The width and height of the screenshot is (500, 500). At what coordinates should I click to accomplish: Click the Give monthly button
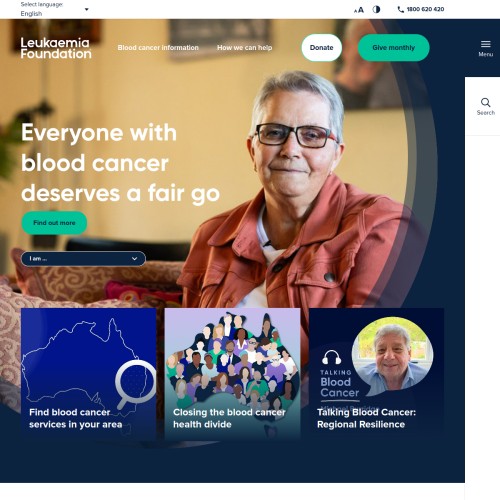tap(394, 48)
